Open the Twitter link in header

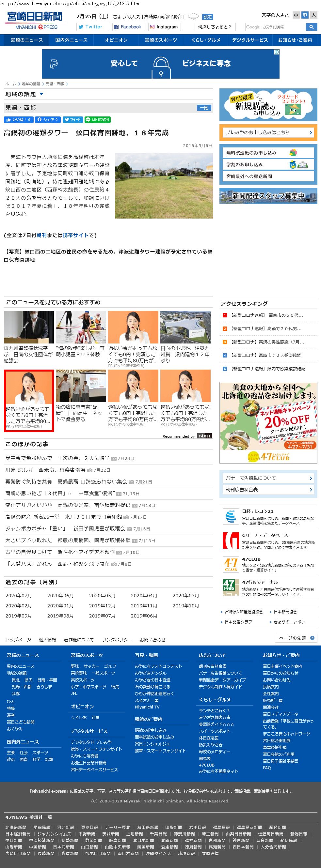pyautogui.click(x=93, y=27)
